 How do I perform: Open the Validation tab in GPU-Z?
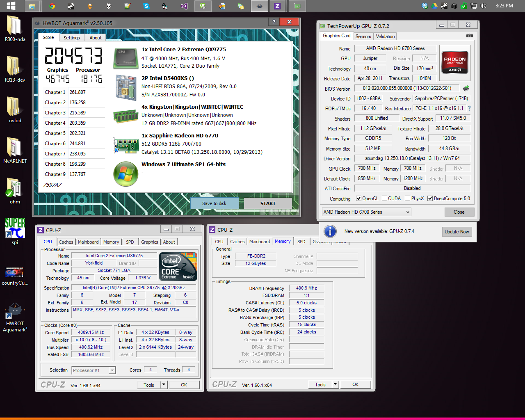coord(386,37)
